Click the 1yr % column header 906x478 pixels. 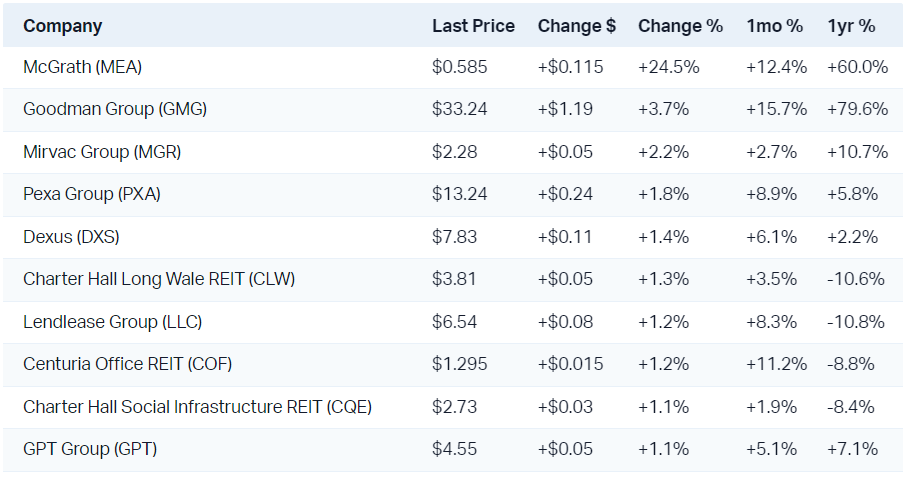pos(851,26)
